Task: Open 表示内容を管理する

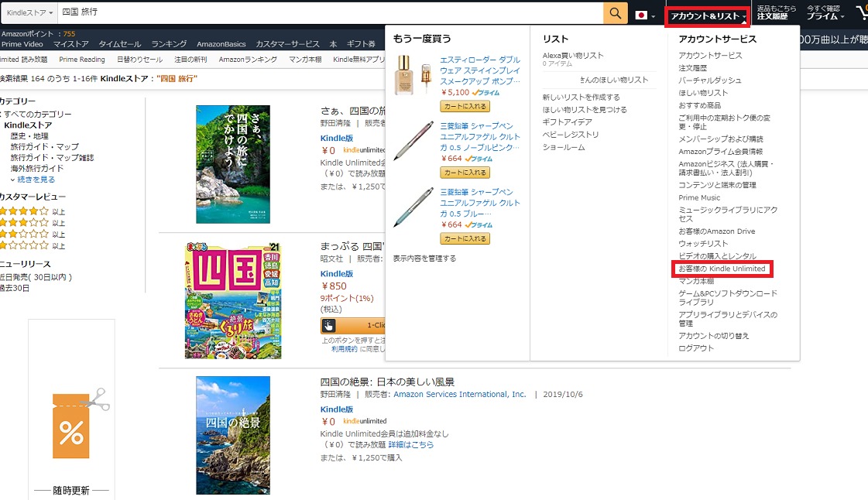Action: click(424, 259)
